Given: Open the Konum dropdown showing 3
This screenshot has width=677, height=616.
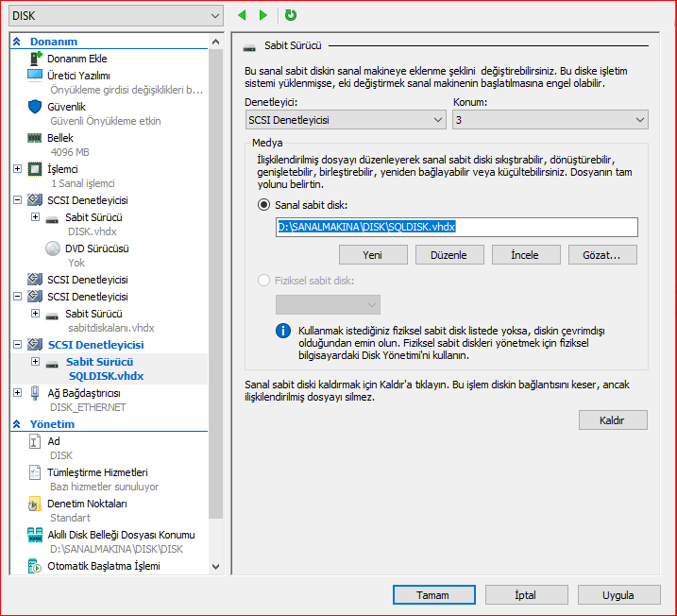Looking at the screenshot, I should (550, 120).
